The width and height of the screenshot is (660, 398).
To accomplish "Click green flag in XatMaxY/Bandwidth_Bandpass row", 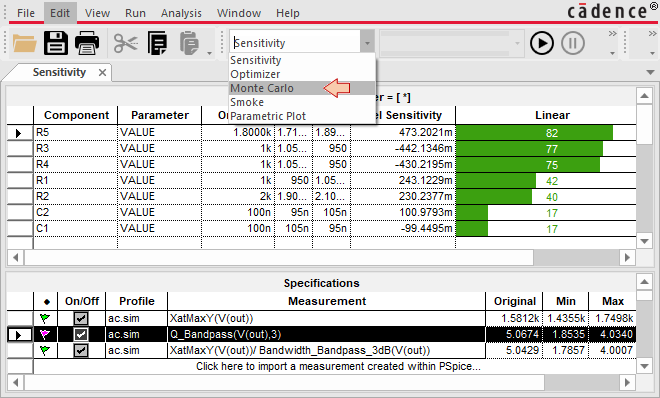I will click(x=45, y=350).
